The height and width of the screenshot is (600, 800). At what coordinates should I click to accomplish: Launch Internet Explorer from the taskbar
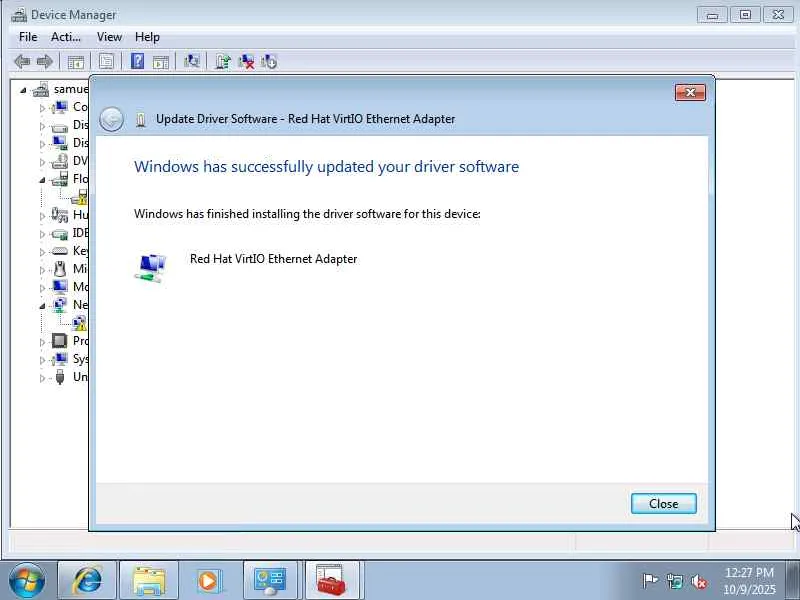point(87,580)
